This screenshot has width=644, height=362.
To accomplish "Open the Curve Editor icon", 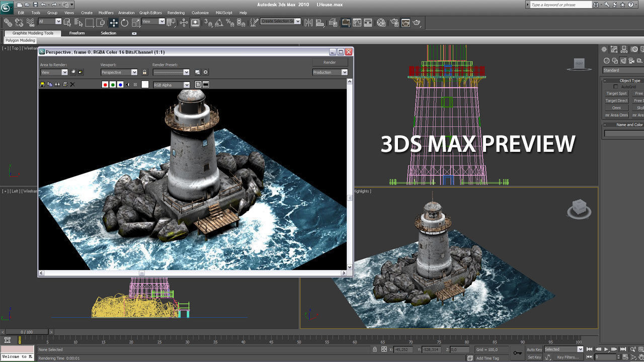I will point(357,22).
